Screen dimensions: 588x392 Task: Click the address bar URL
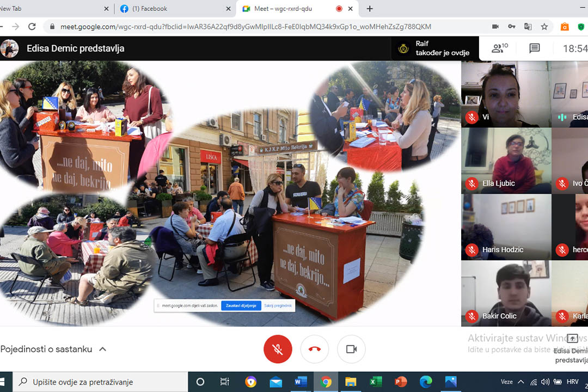[x=246, y=27]
